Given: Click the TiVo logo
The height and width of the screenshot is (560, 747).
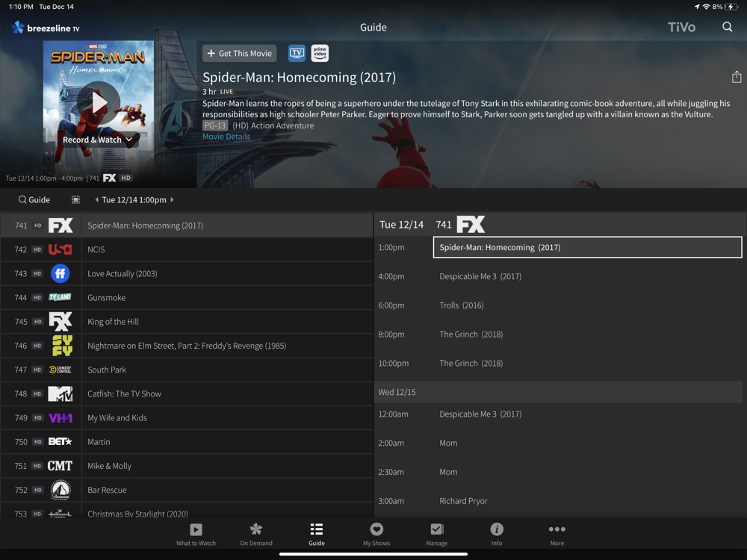Looking at the screenshot, I should point(681,27).
